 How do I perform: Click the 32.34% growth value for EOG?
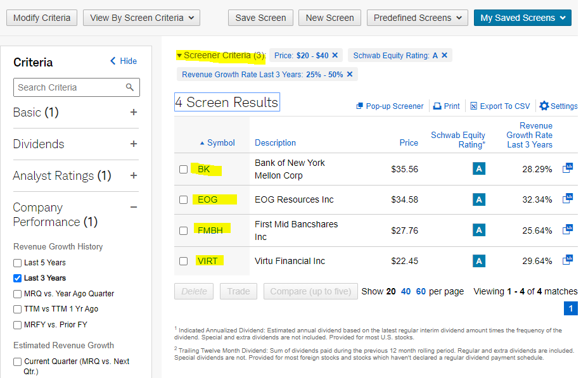(x=537, y=199)
